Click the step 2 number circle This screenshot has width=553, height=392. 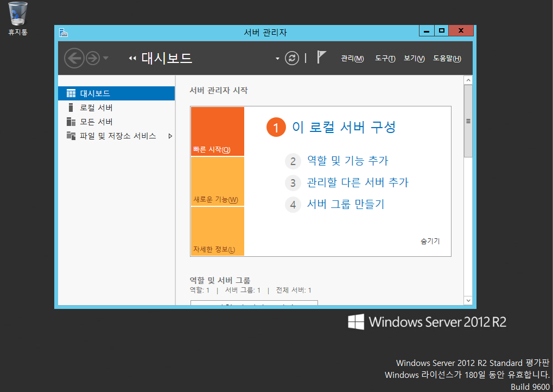tap(293, 161)
